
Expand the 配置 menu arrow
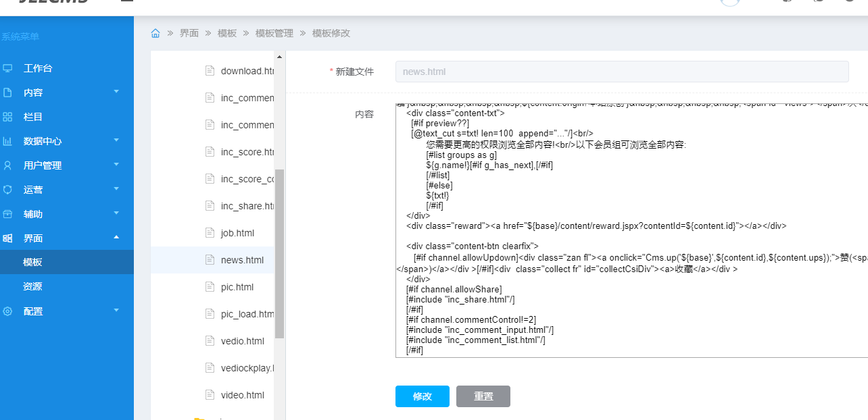pyautogui.click(x=116, y=310)
